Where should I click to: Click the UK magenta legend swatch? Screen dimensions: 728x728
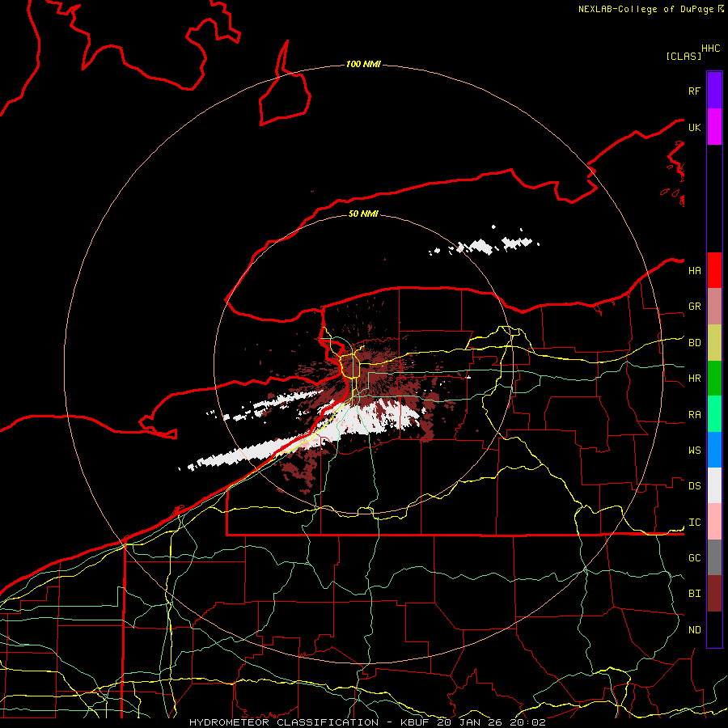pyautogui.click(x=714, y=127)
